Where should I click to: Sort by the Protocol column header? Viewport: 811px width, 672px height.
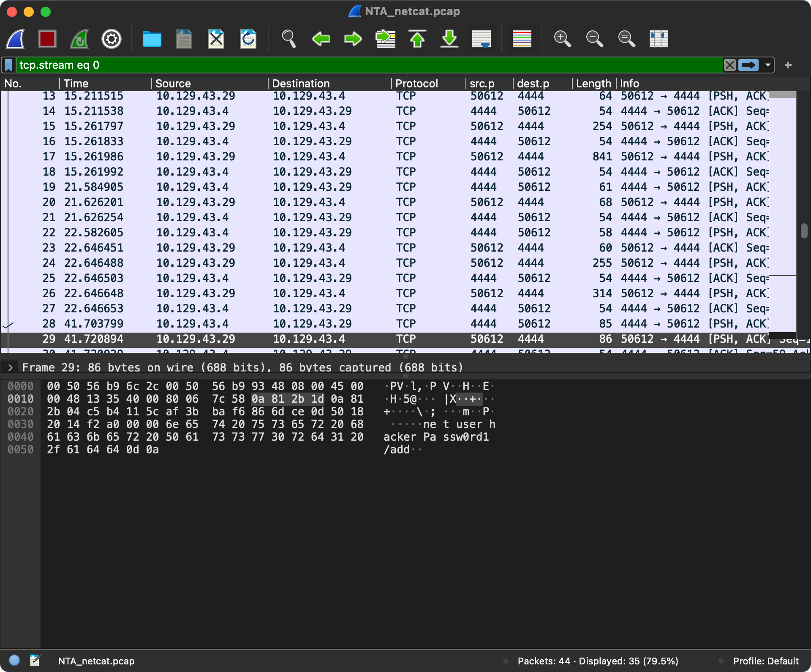click(x=428, y=84)
